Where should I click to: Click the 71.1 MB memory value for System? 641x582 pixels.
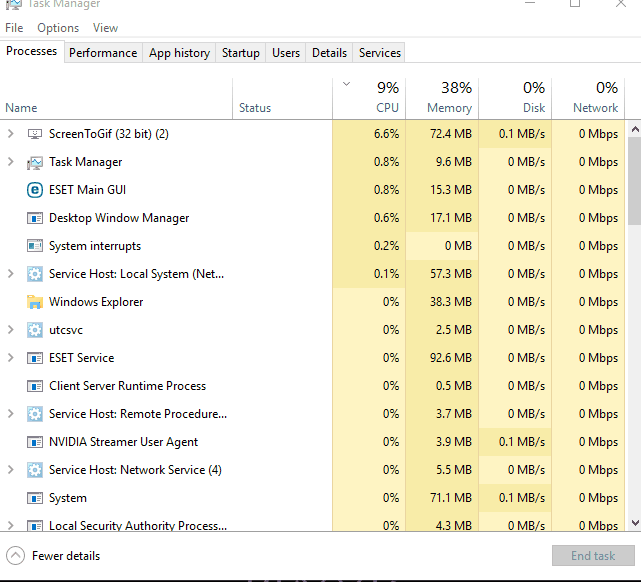point(450,498)
